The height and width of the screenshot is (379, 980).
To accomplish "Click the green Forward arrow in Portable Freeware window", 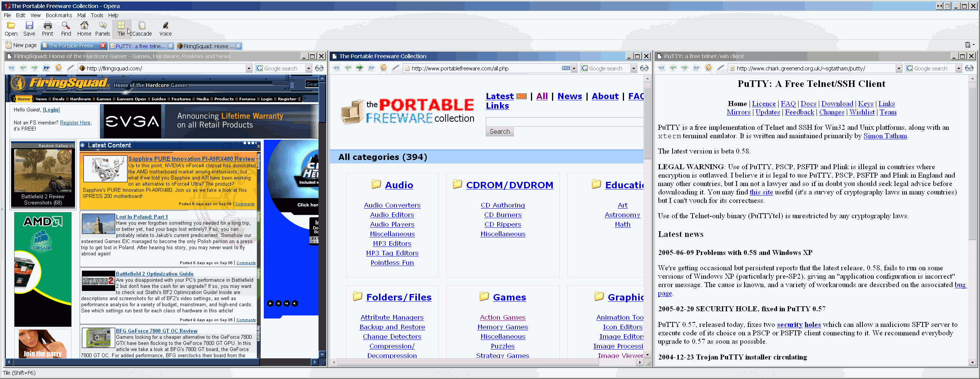I will 359,68.
